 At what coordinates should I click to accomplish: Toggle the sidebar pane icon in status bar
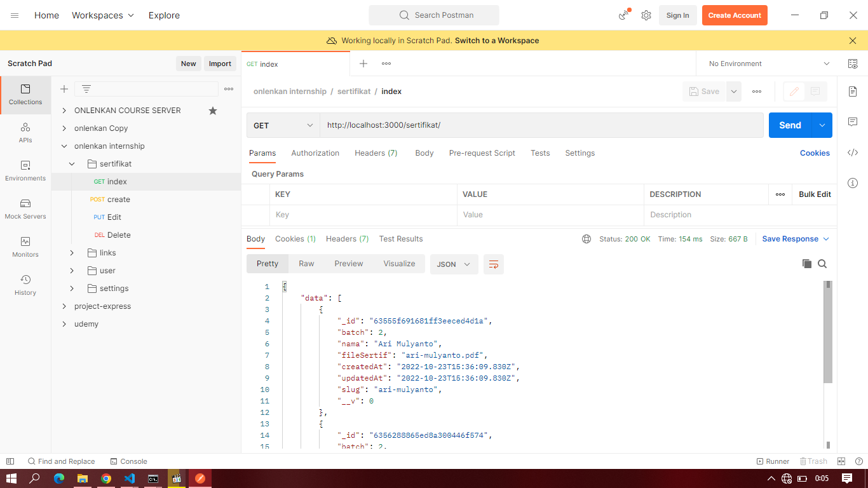[10, 461]
